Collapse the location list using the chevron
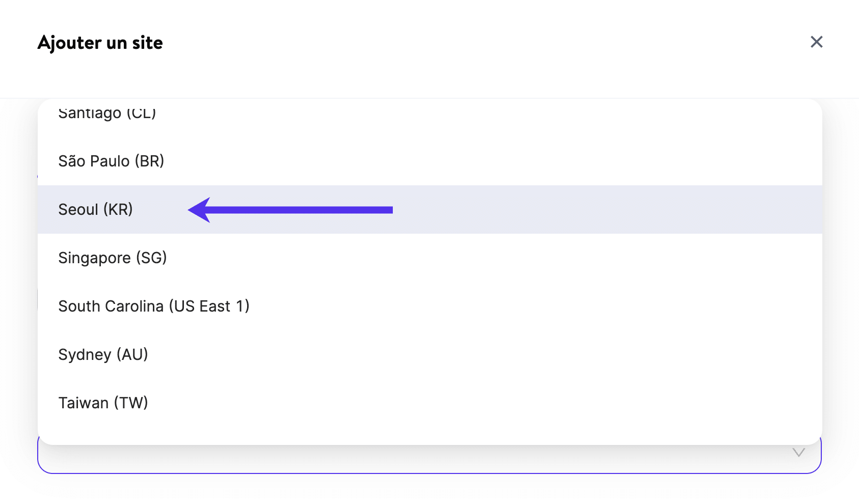The height and width of the screenshot is (504, 859). [798, 453]
